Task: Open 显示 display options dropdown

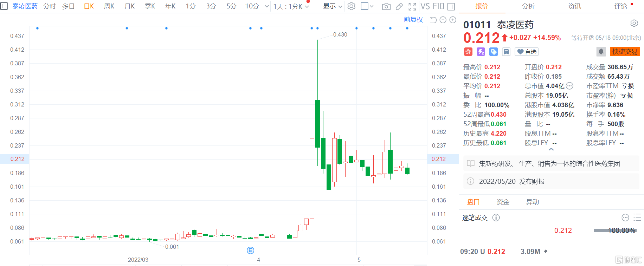Action: point(332,6)
